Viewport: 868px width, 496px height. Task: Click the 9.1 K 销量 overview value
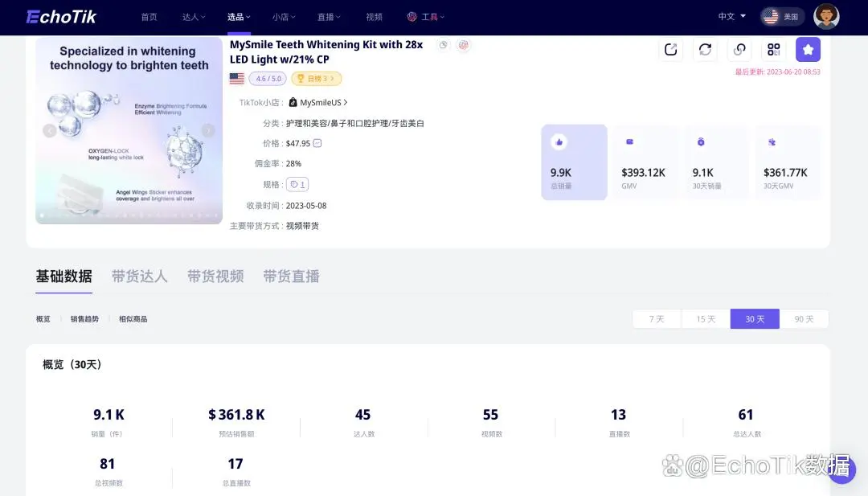pyautogui.click(x=108, y=415)
